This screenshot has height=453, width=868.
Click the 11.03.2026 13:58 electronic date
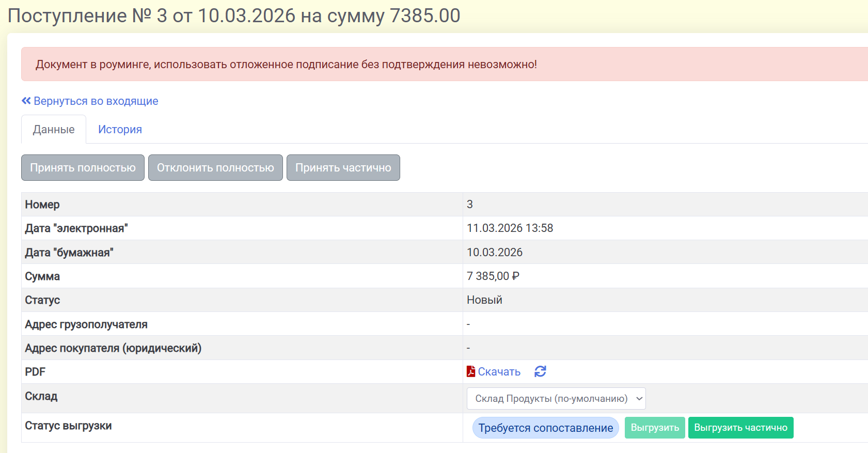(510, 228)
